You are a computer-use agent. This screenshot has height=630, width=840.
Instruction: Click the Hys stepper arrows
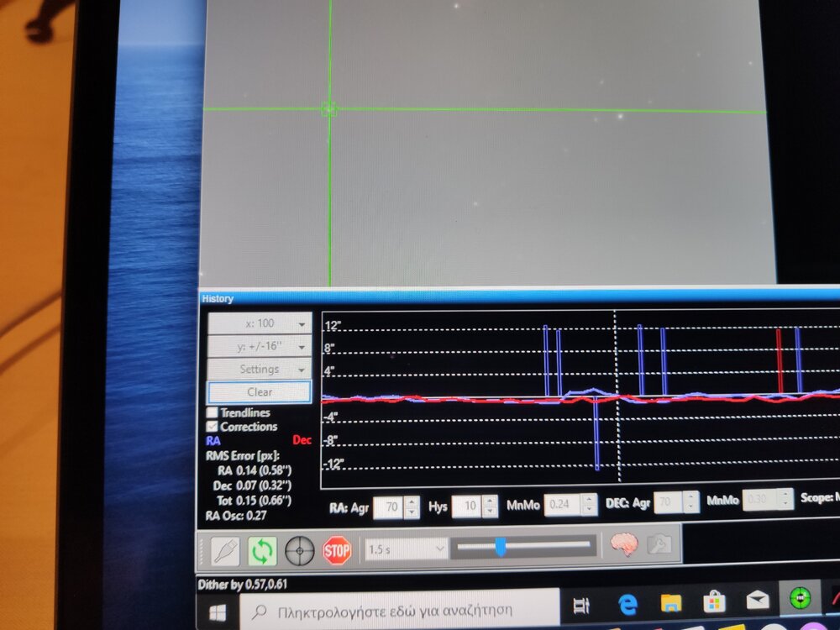coord(491,507)
